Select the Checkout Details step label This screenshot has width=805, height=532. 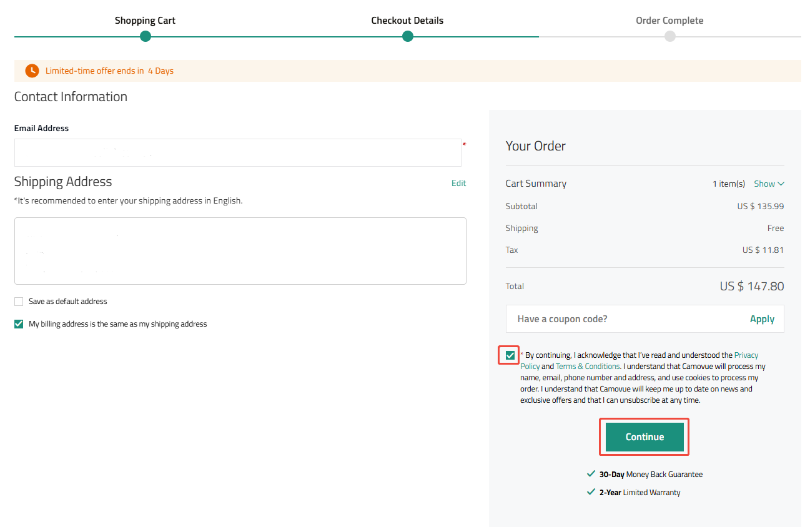click(x=407, y=21)
